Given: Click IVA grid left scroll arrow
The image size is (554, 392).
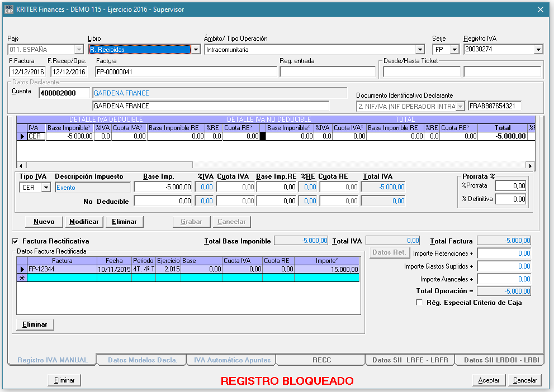Looking at the screenshot, I should (x=21, y=165).
